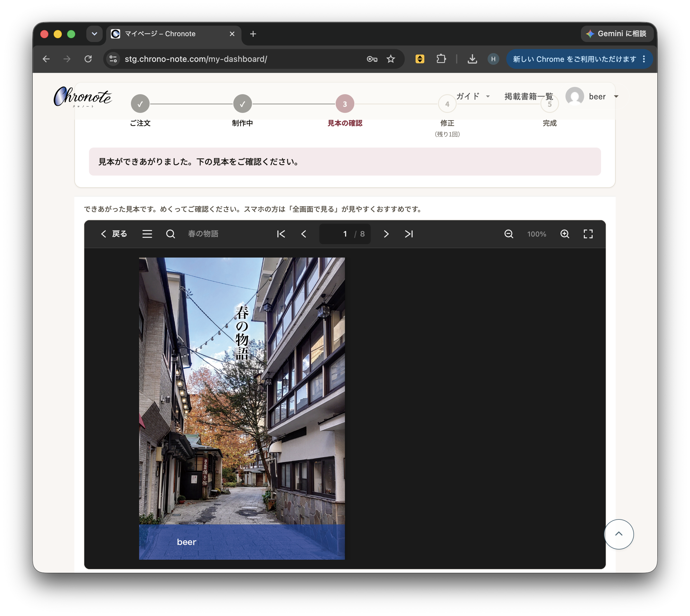690x616 pixels.
Task: Bookmark this page with star icon
Action: coord(391,59)
